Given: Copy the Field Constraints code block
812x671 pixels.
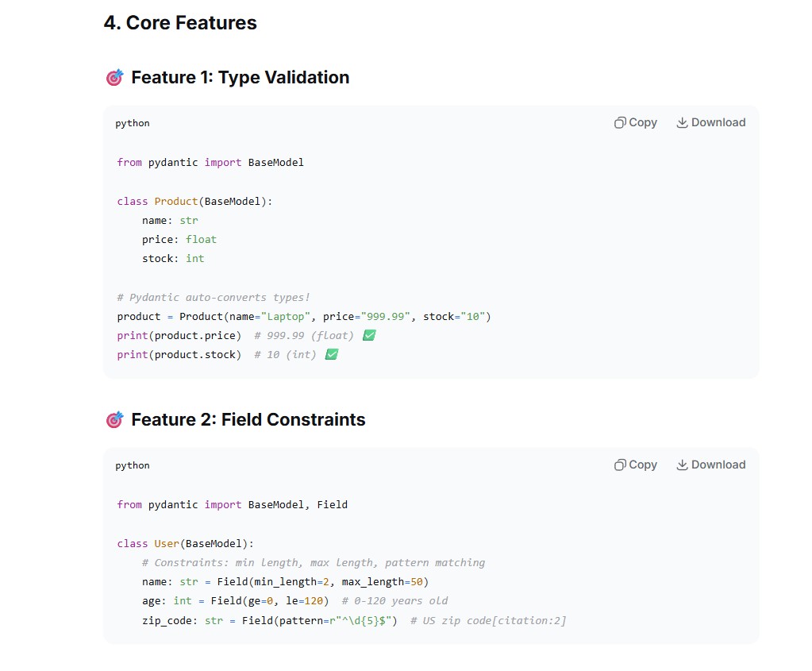Looking at the screenshot, I should [x=636, y=465].
